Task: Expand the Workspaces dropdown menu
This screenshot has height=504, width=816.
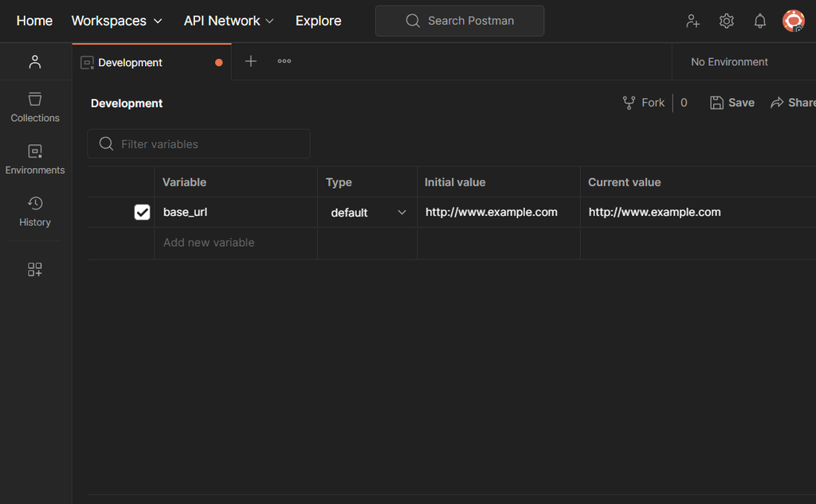Action: [x=116, y=21]
